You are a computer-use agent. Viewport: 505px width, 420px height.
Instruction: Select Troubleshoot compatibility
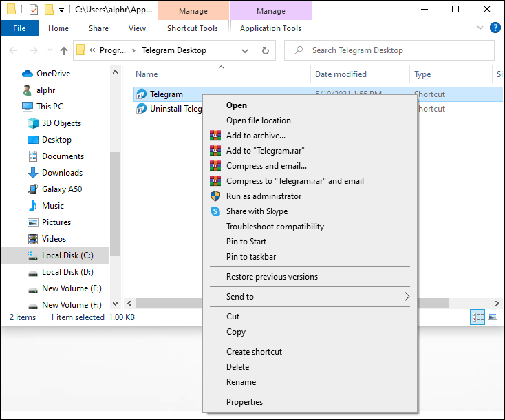310,227
